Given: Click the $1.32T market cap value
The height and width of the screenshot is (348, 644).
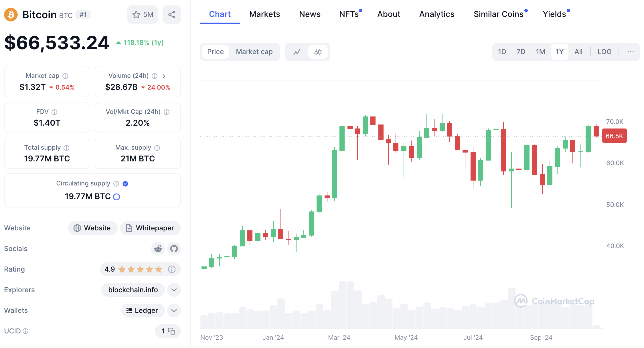Looking at the screenshot, I should [32, 87].
